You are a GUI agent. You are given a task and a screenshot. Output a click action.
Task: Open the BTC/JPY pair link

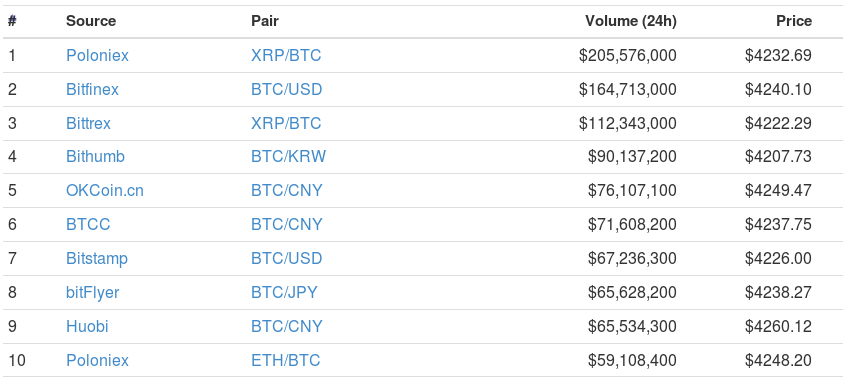(x=284, y=292)
